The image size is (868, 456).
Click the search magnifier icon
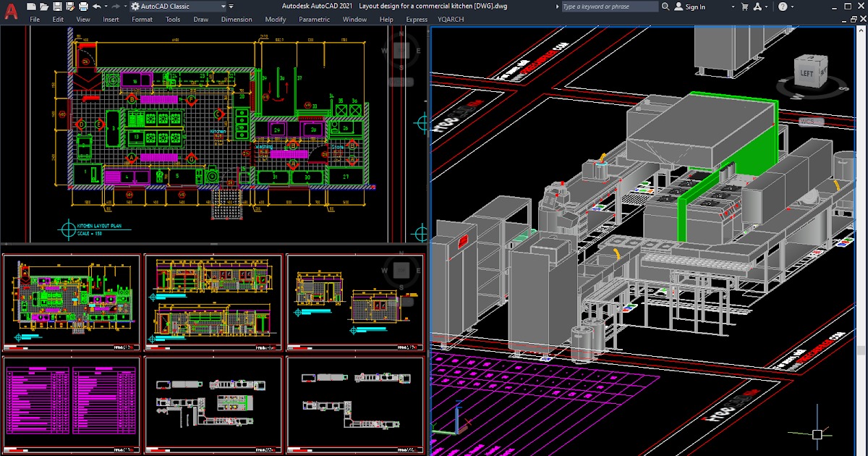coord(665,7)
